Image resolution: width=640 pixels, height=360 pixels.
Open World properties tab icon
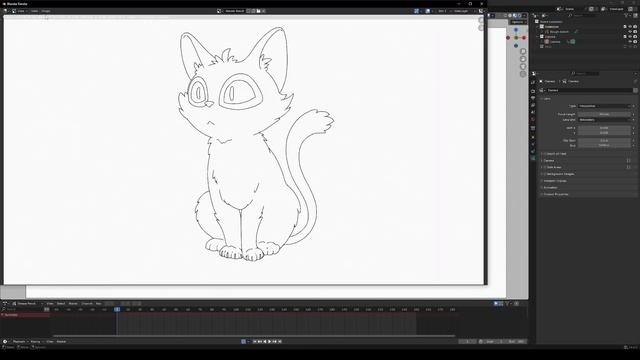pos(533,120)
